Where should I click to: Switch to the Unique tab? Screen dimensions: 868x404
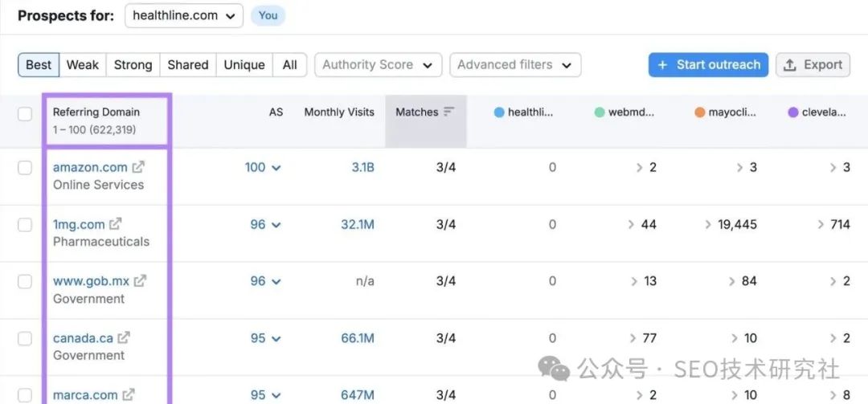[244, 65]
